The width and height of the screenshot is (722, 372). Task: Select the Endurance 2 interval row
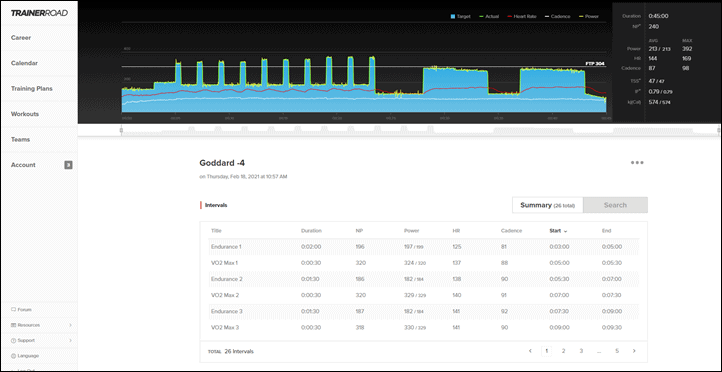coord(424,279)
